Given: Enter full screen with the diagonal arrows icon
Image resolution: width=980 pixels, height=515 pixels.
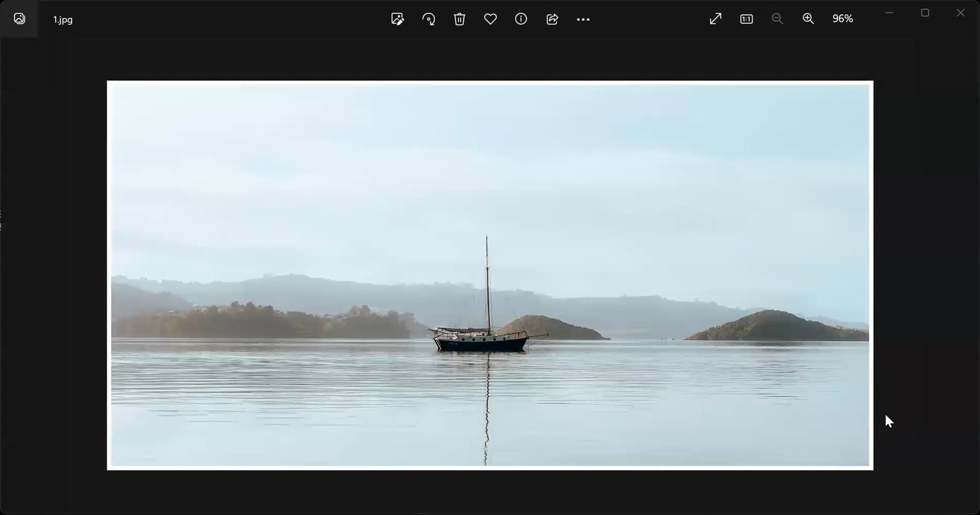Looking at the screenshot, I should tap(715, 19).
